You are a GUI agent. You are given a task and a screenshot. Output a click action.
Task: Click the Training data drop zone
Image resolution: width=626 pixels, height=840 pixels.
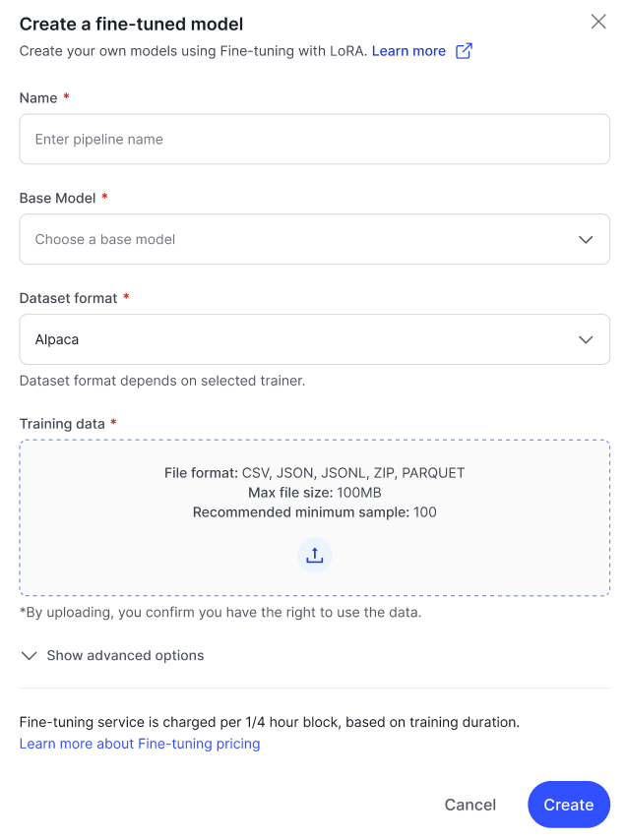(315, 518)
